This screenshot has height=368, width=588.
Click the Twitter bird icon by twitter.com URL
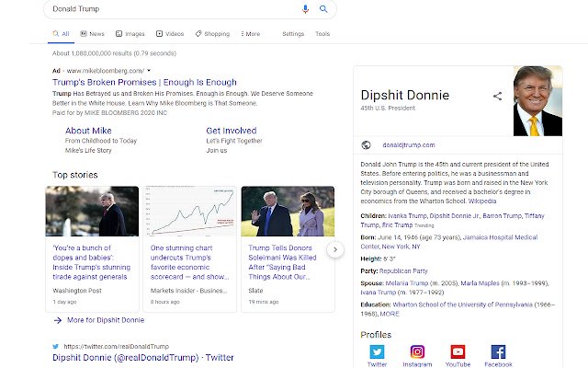tap(56, 346)
